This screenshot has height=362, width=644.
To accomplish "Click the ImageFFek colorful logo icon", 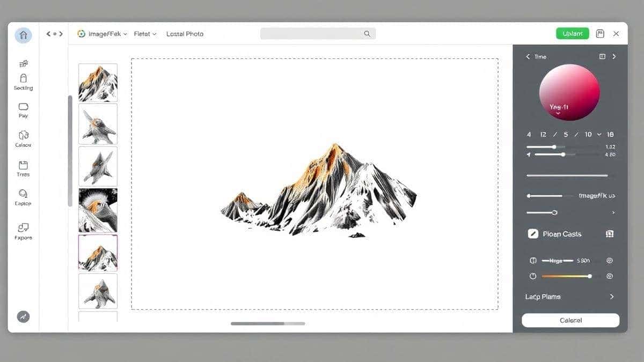I will pos(82,34).
